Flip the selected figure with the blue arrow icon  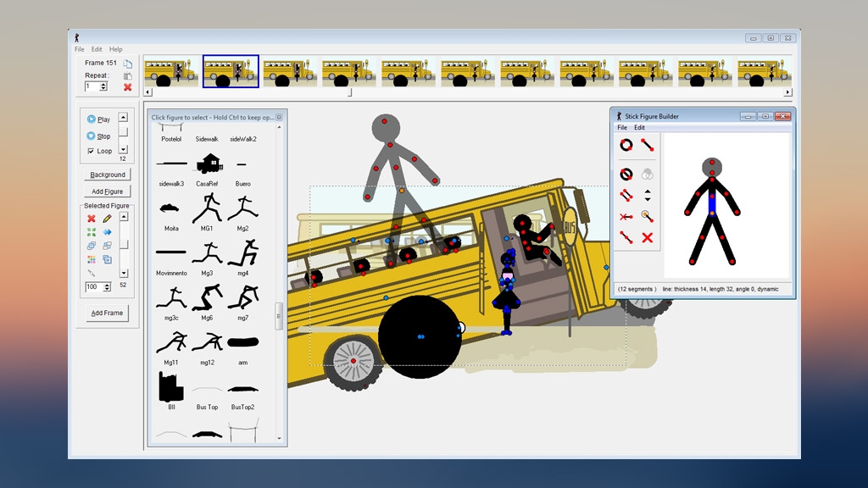click(107, 232)
